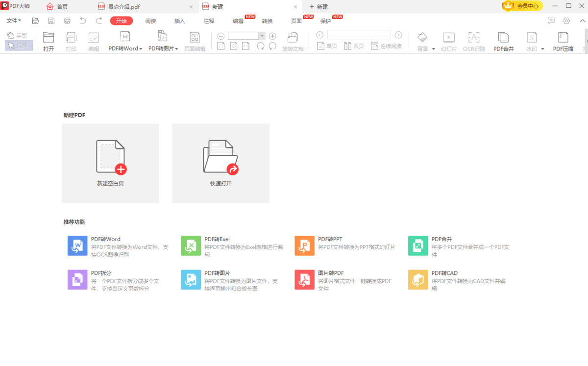Turn on 连续阅读 continuous reading mode
Viewport: 588px width, 366px height.
pos(387,46)
